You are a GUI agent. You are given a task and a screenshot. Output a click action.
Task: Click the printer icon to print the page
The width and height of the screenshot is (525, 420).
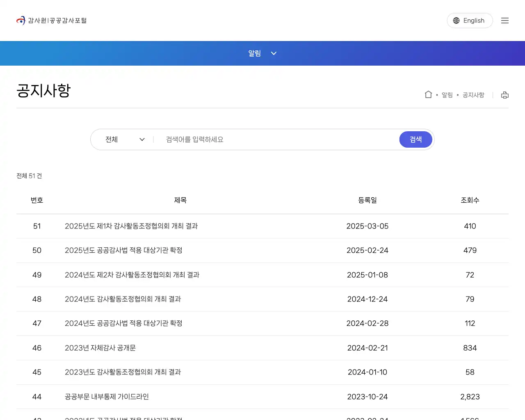click(505, 95)
